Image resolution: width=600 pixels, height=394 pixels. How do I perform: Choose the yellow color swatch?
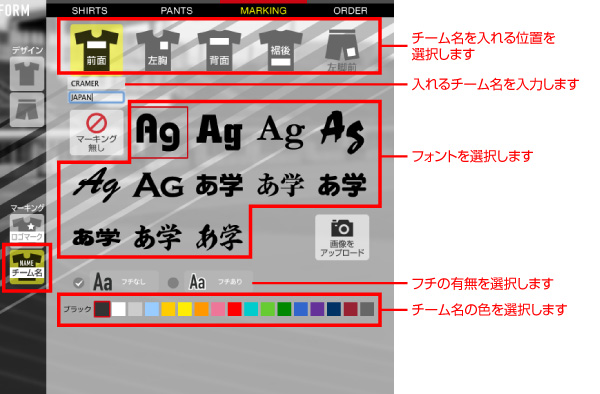click(185, 309)
